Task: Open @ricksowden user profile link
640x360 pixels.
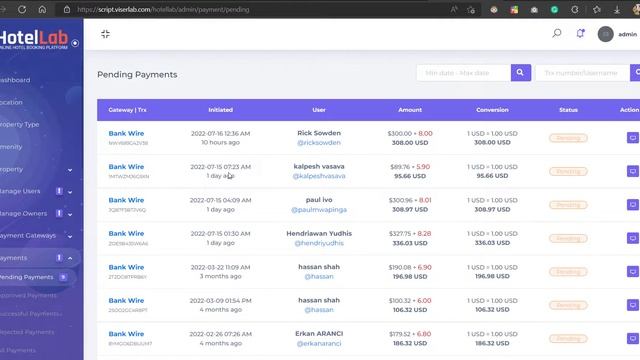Action: 319,142
